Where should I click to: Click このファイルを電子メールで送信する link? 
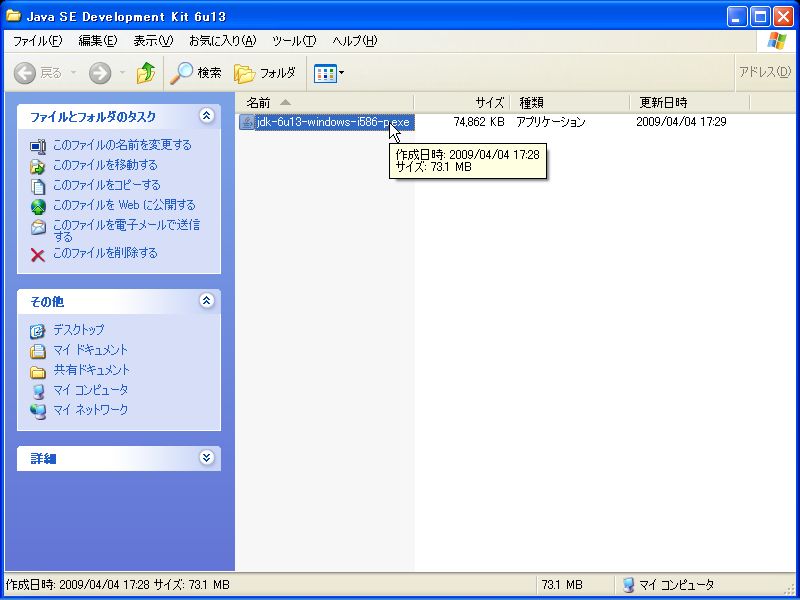[127, 230]
